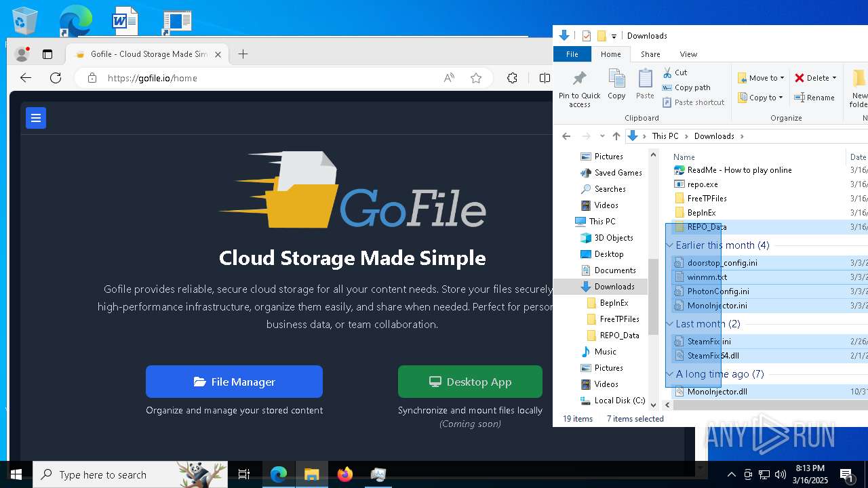Switch to the View ribbon tab
868x488 pixels.
(x=688, y=54)
